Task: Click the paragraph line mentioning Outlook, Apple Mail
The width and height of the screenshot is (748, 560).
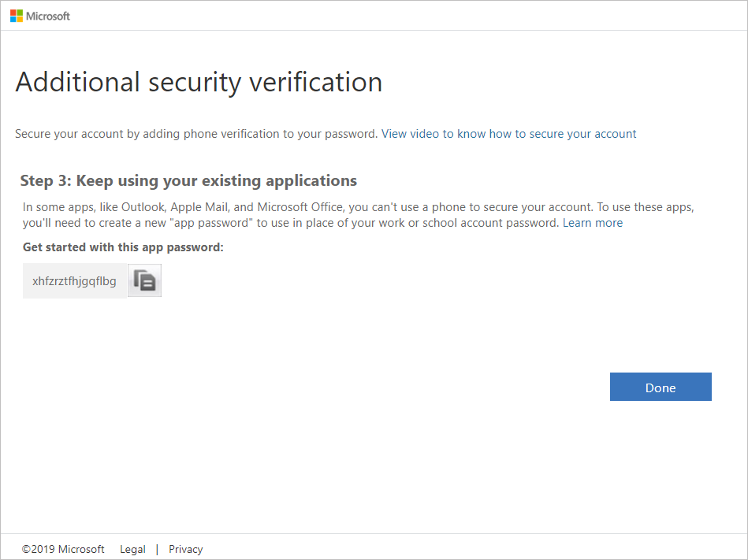Action: tap(358, 207)
